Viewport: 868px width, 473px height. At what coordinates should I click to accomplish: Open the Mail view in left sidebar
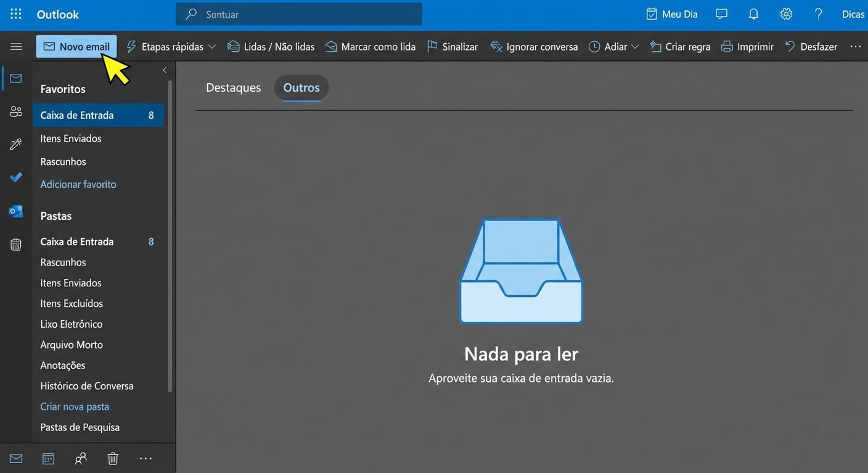click(15, 78)
